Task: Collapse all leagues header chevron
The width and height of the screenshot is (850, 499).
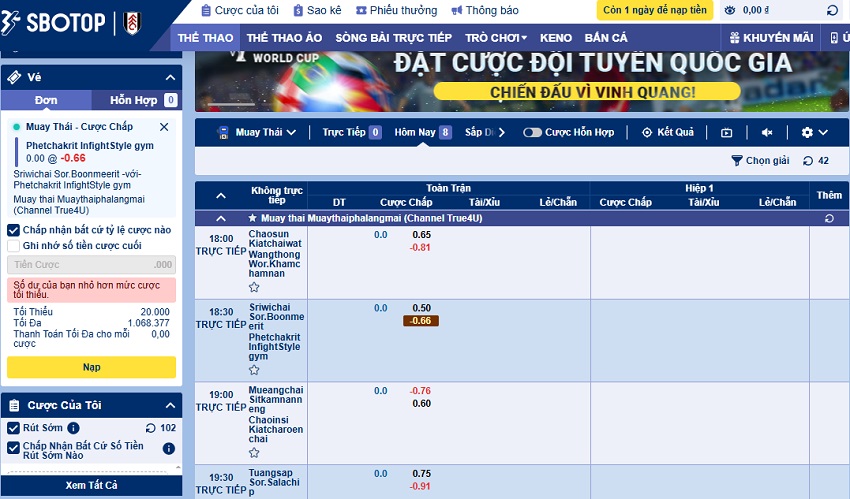Action: click(x=221, y=196)
